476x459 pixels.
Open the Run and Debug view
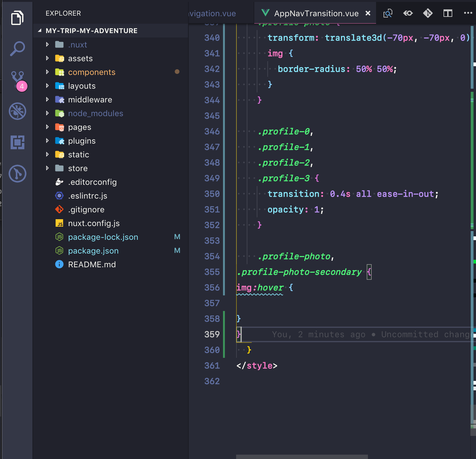coord(17,111)
